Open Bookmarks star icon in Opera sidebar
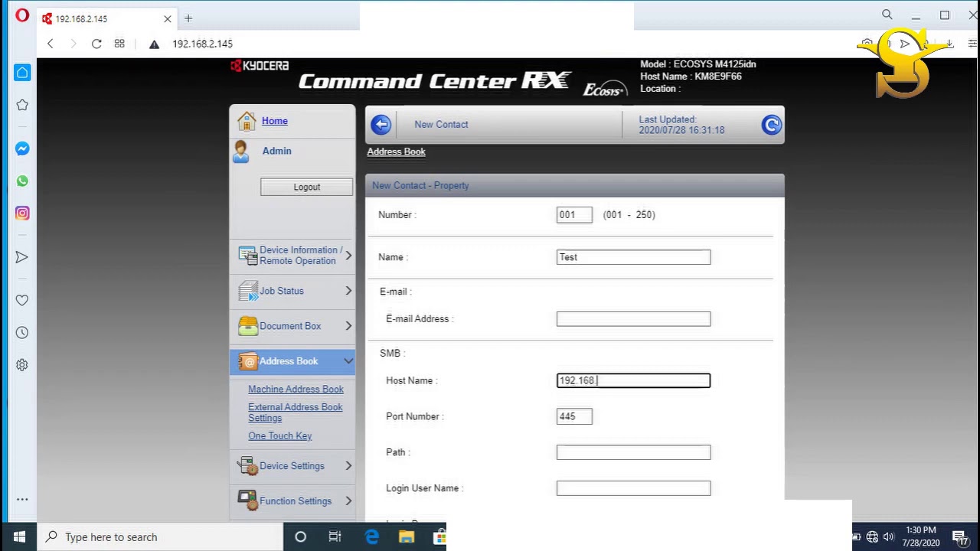Image resolution: width=980 pixels, height=551 pixels. 22,105
